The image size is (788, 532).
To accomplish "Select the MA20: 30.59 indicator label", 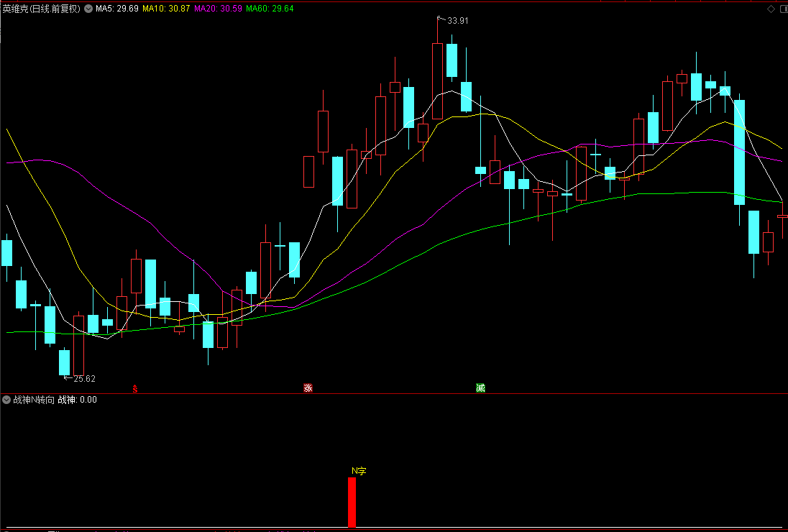I will (x=218, y=9).
